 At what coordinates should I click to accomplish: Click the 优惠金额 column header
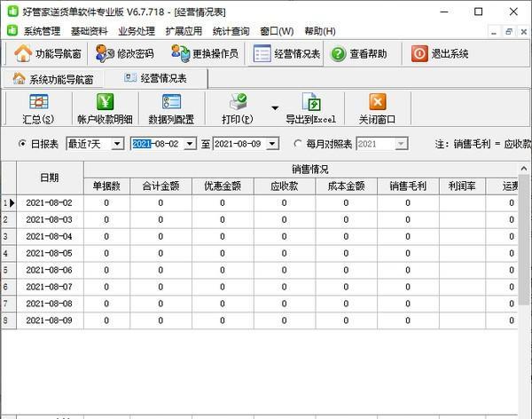223,186
